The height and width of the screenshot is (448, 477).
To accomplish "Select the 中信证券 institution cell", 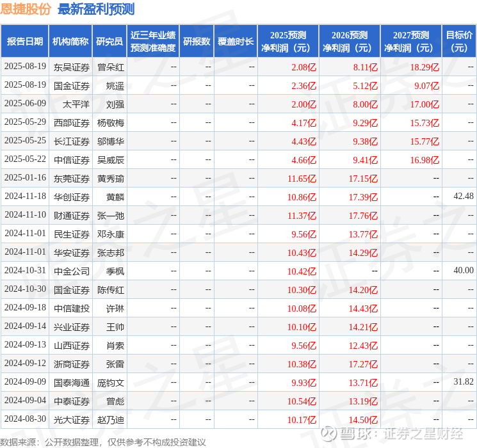I will [72, 160].
